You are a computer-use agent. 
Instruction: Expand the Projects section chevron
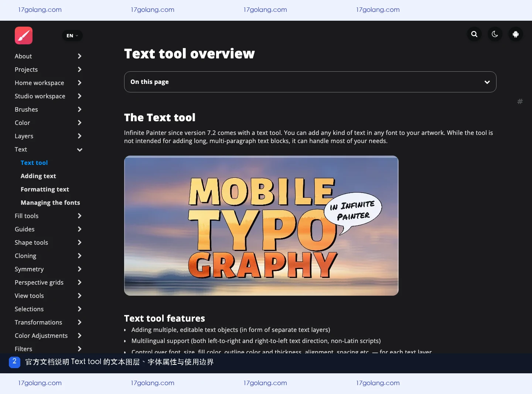pos(79,69)
